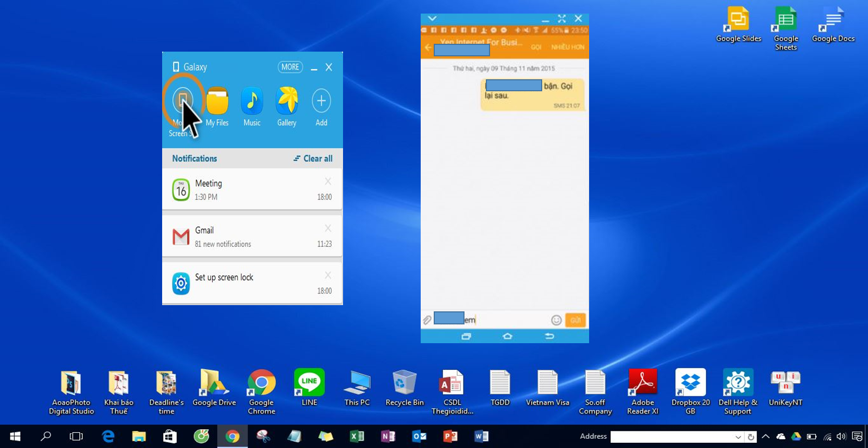Toggle full screen in phone screen window
The image size is (868, 448).
point(562,18)
